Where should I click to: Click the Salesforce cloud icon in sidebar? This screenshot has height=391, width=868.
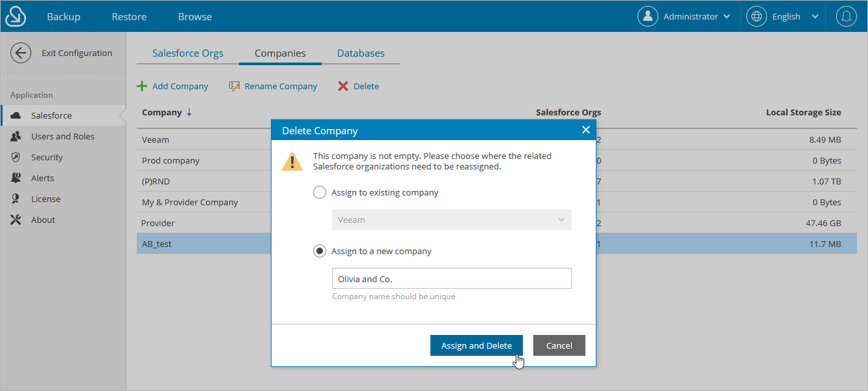click(x=16, y=115)
